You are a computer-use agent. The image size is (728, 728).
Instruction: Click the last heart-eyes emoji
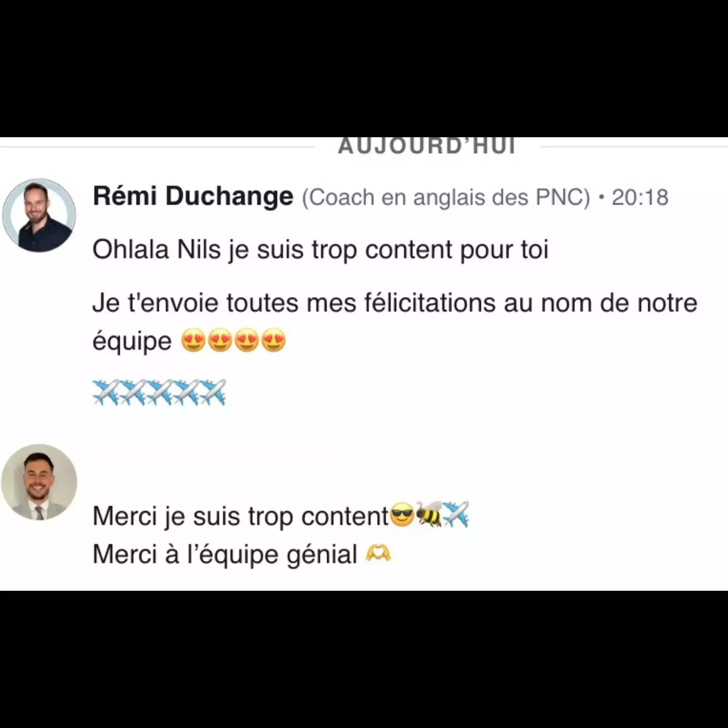(x=274, y=340)
